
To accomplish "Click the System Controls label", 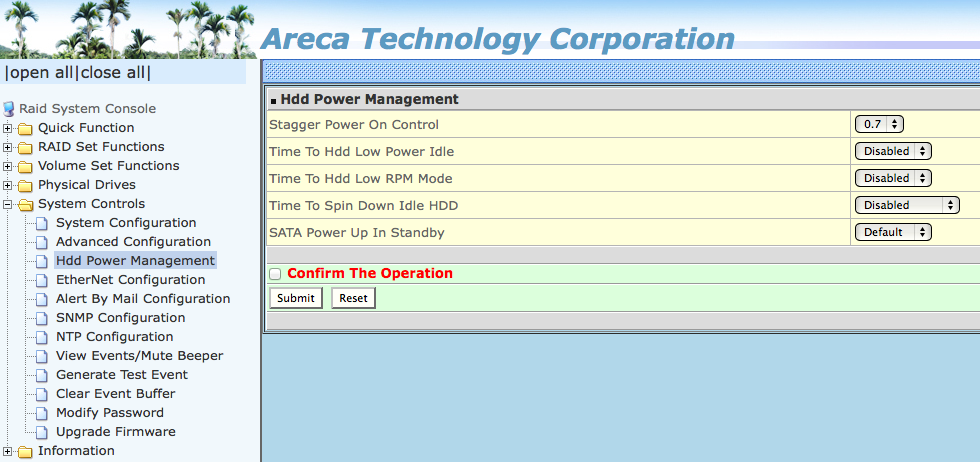I will (x=91, y=204).
